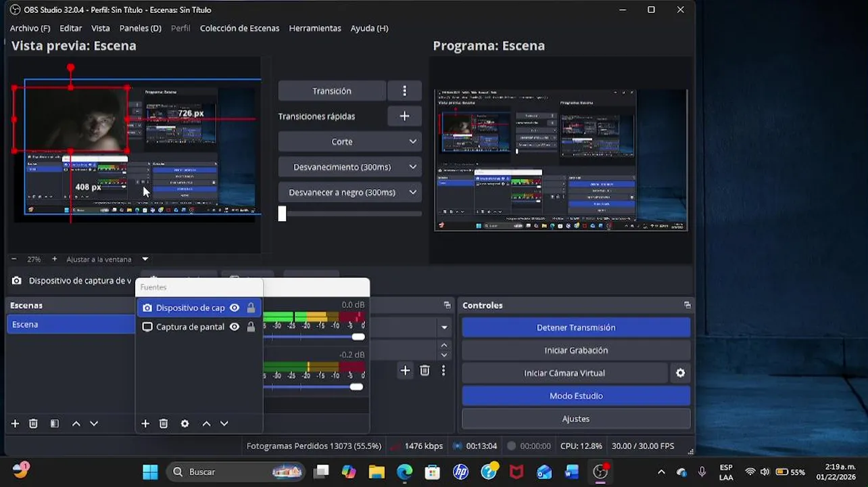Viewport: 868px width, 487px height.
Task: Pop out the Controles dock panel
Action: click(x=687, y=305)
